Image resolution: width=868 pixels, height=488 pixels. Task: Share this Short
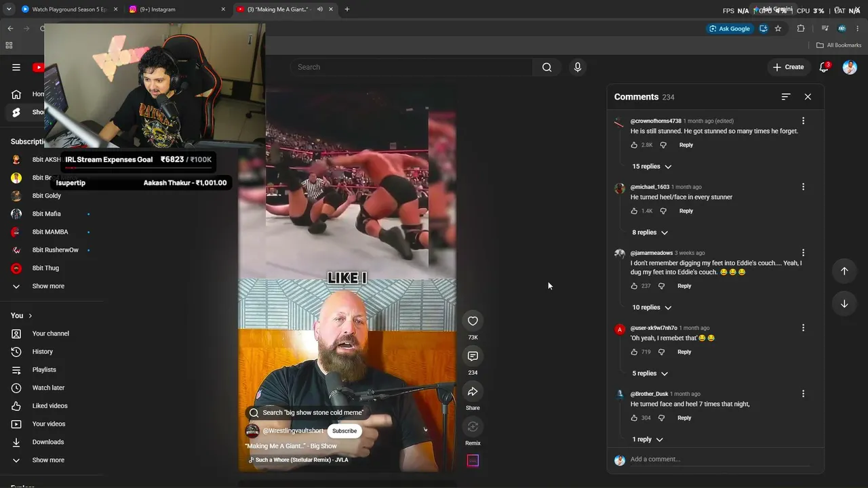[x=473, y=392]
